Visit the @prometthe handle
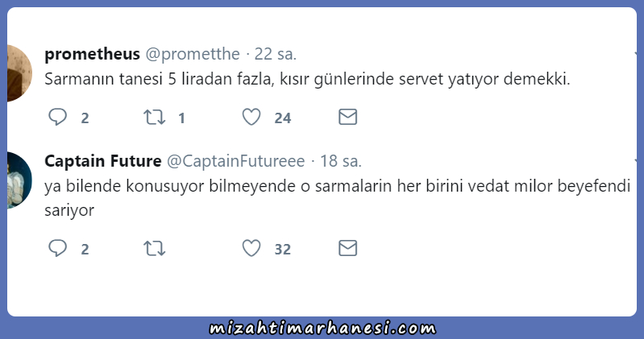Screen dimensions: 644x339 pos(193,54)
